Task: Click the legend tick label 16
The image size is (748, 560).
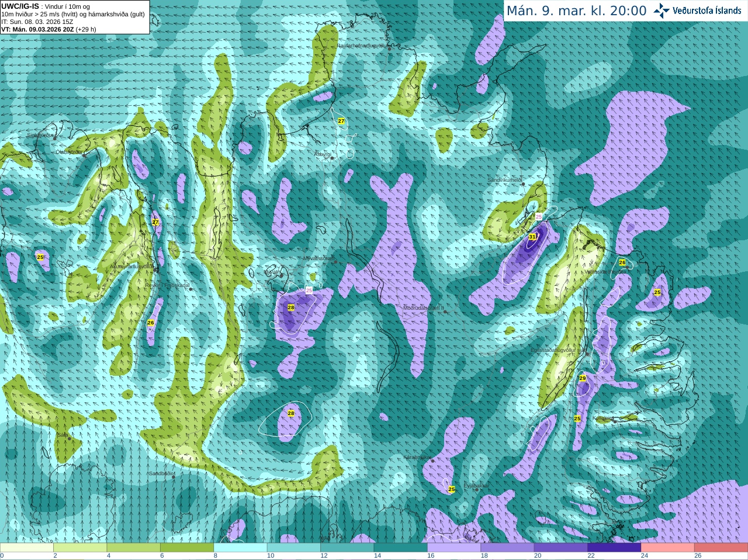Action: point(431,555)
